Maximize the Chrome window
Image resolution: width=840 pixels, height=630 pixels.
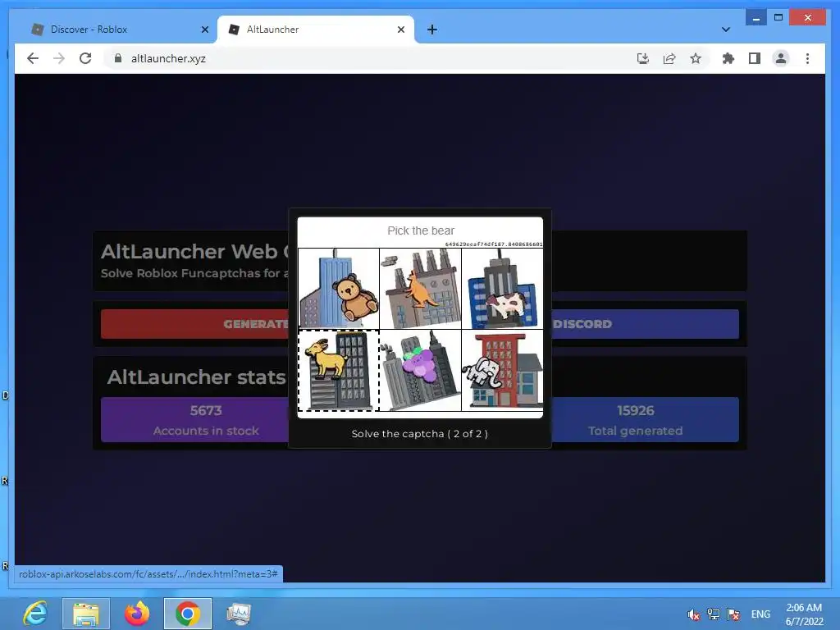(x=778, y=18)
